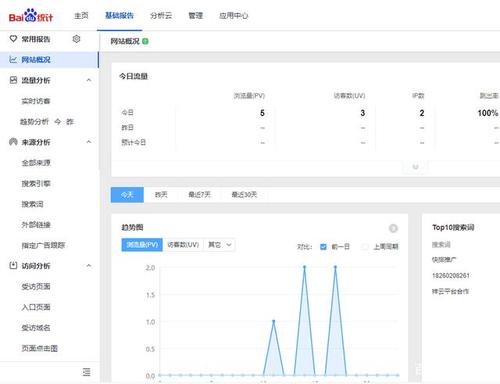Collapse the sidebar using the bottom menu icon
The width and height of the screenshot is (500, 384).
tap(86, 372)
